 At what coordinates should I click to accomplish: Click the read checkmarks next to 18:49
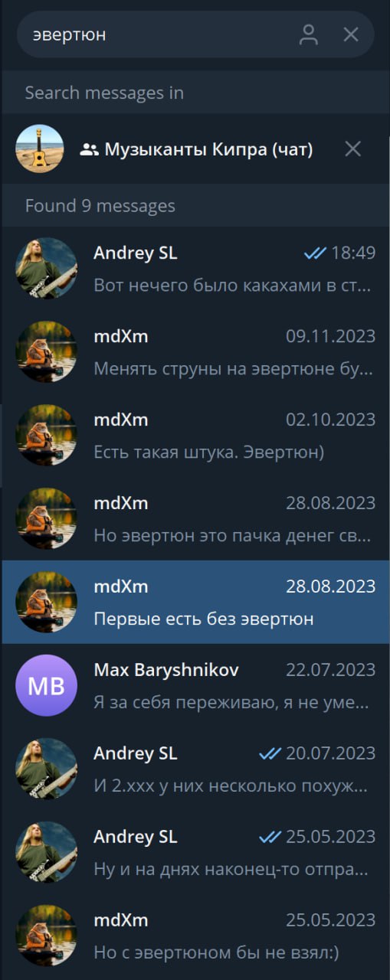[x=315, y=253]
